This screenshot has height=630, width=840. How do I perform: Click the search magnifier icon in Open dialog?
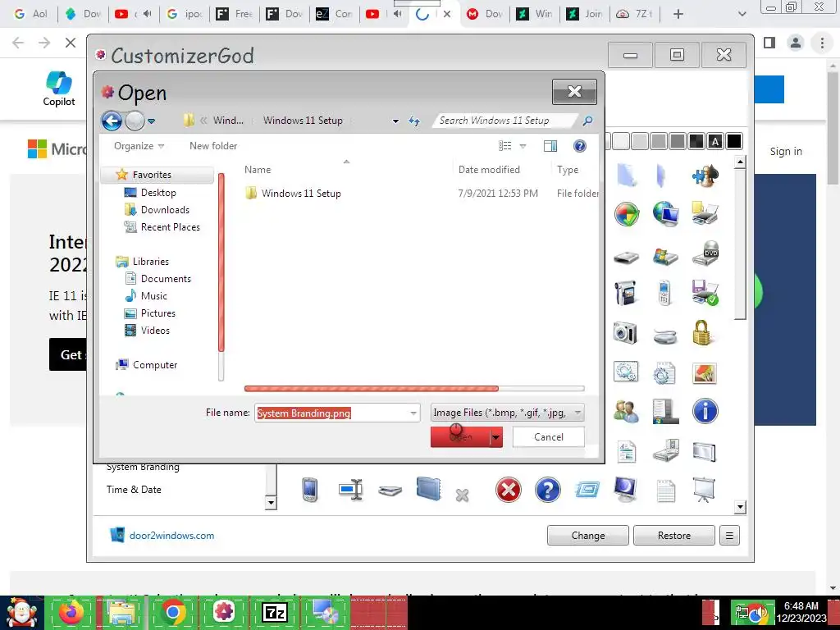pos(587,121)
